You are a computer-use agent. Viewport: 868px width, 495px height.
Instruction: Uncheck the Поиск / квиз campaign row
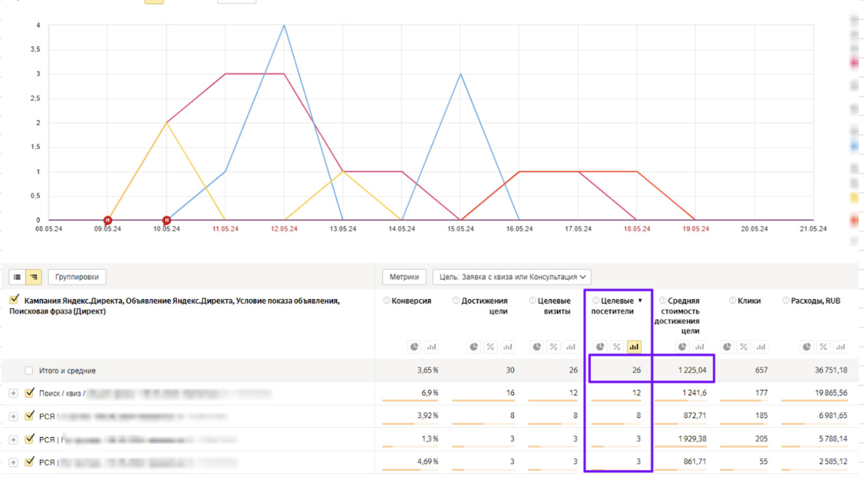coord(29,393)
